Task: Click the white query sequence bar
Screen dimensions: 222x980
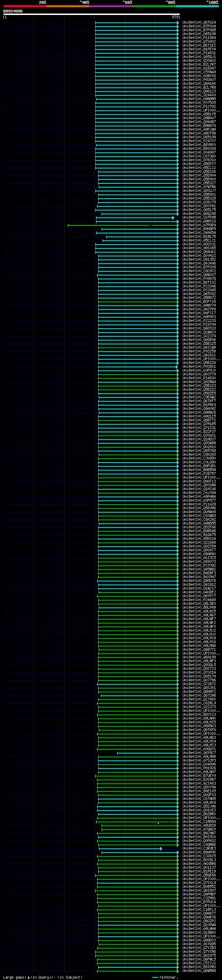Action: [x=91, y=14]
